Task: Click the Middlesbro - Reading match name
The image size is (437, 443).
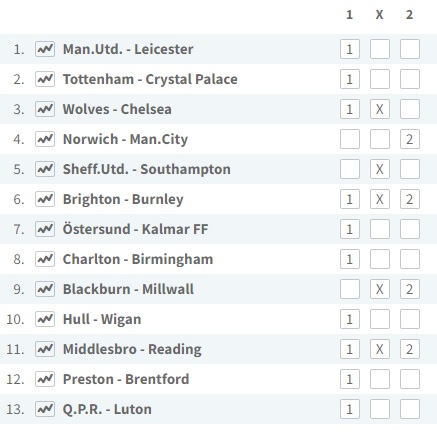Action: pyautogui.click(x=132, y=349)
